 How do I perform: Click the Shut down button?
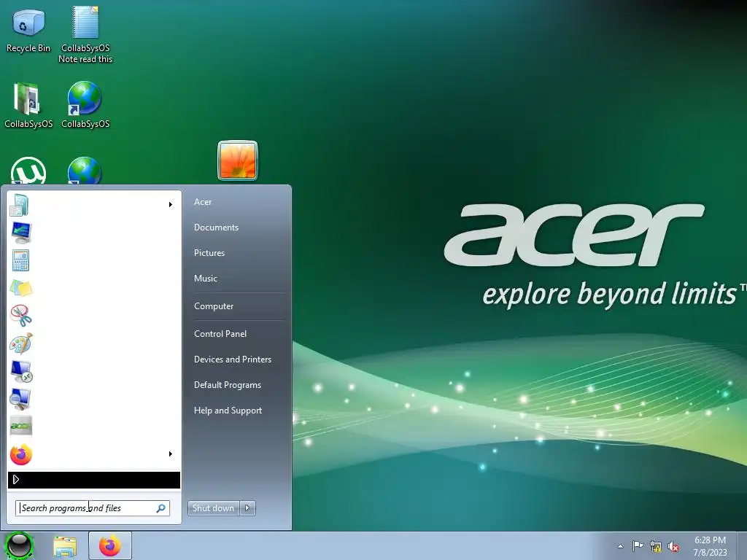click(214, 508)
